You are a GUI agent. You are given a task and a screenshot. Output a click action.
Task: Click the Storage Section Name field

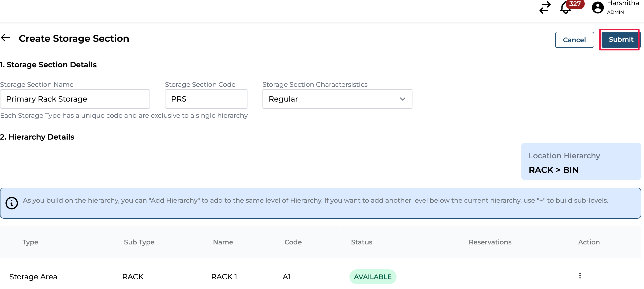(x=75, y=99)
